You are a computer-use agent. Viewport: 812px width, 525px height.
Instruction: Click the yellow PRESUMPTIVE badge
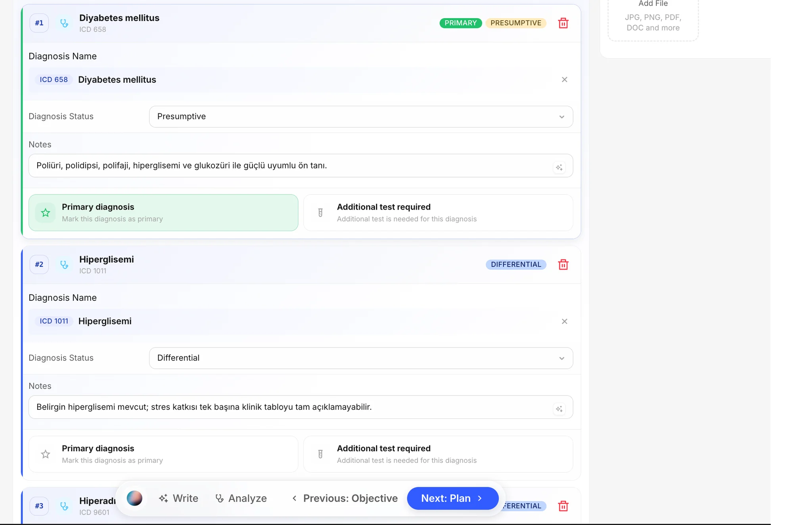516,23
